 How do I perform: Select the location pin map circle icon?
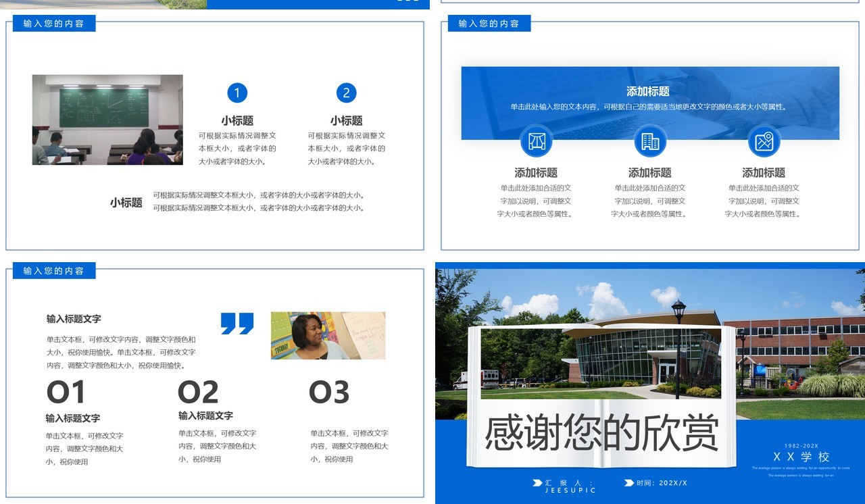764,141
